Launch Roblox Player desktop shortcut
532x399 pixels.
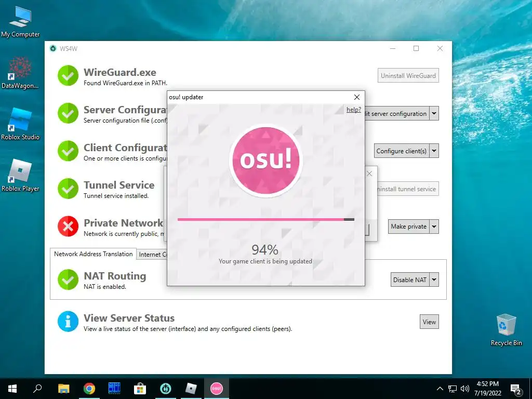click(x=20, y=176)
